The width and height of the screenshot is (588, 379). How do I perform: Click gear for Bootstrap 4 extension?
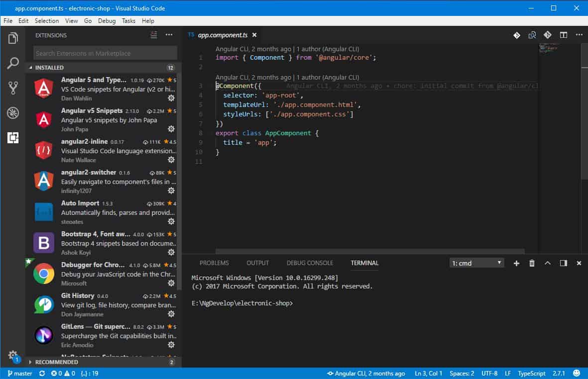coord(171,252)
